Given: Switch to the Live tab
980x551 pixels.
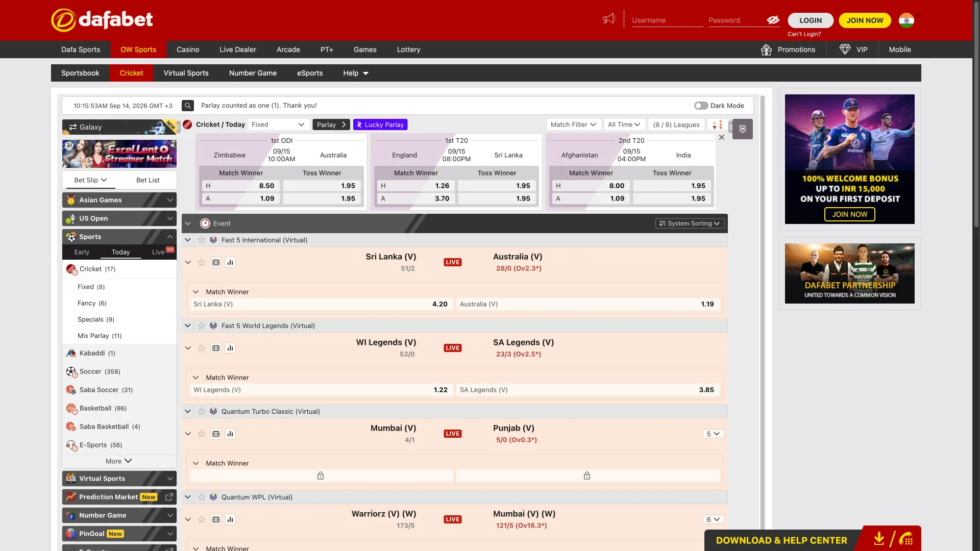Looking at the screenshot, I should click(158, 252).
